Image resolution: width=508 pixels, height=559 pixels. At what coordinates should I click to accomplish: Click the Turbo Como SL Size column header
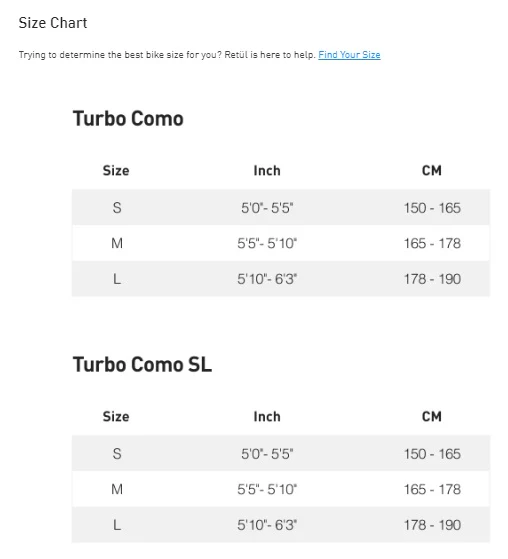[x=116, y=417]
